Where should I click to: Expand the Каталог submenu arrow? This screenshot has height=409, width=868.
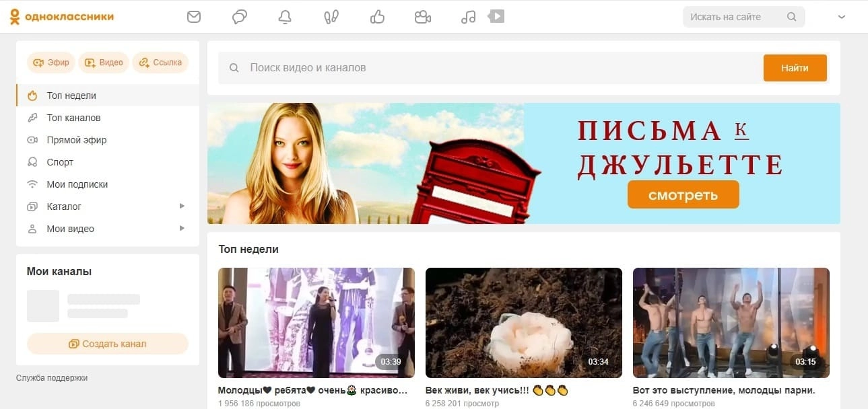pyautogui.click(x=182, y=207)
